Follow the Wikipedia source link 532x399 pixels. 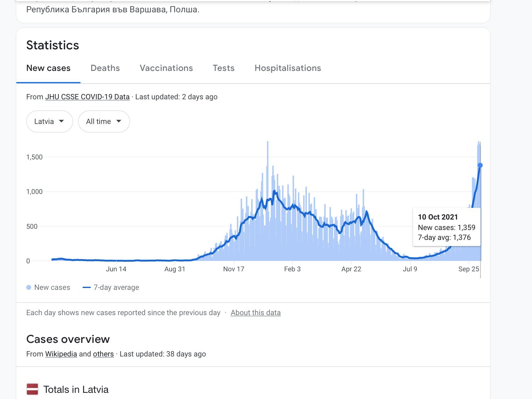61,354
